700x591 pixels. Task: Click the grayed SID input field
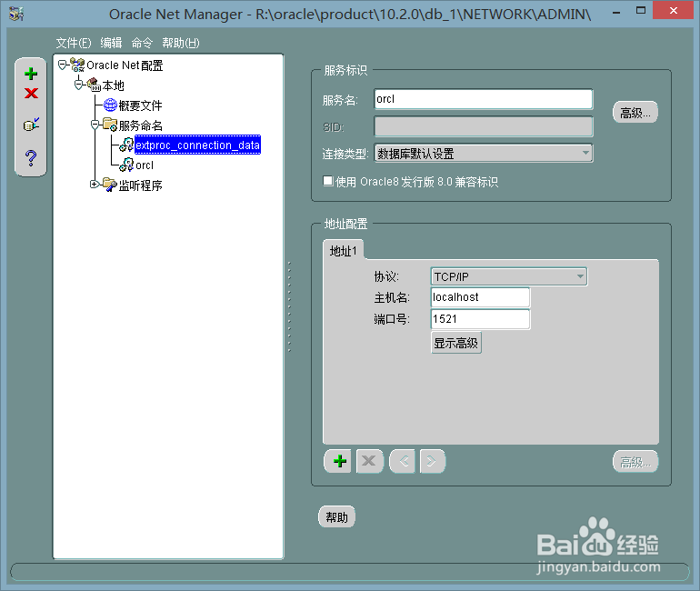[484, 126]
